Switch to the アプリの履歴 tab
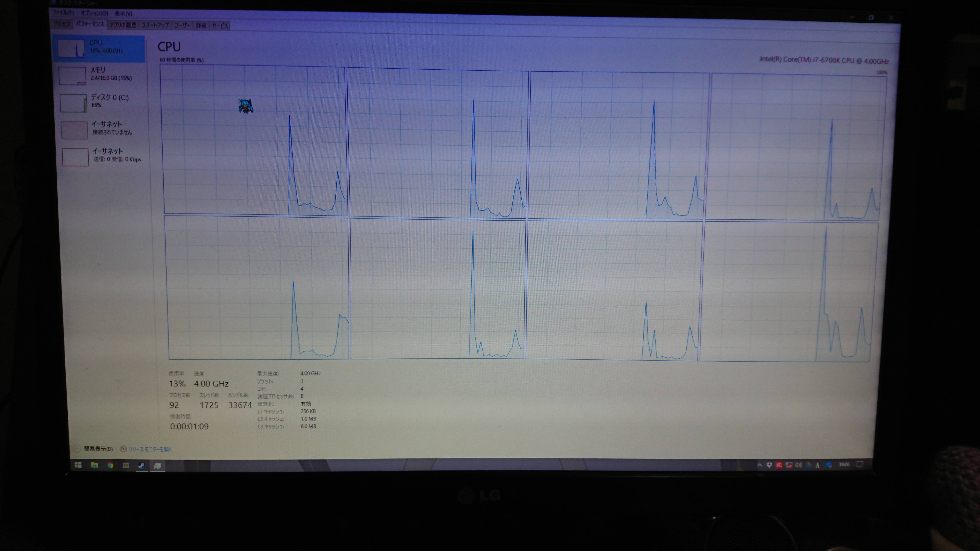 [x=122, y=25]
